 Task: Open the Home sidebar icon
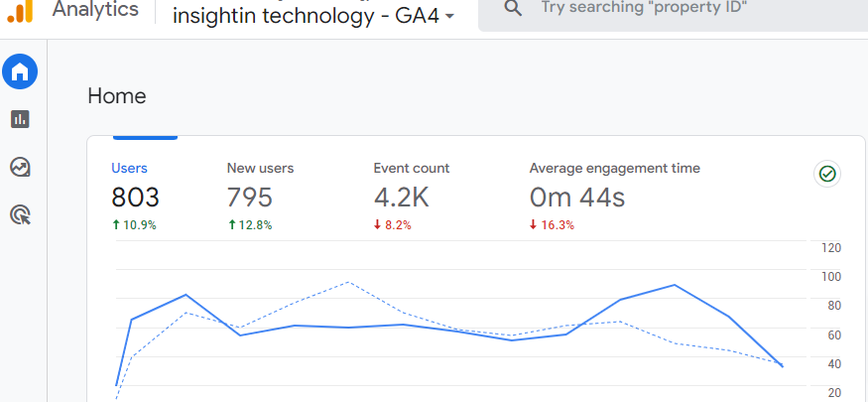click(x=20, y=71)
